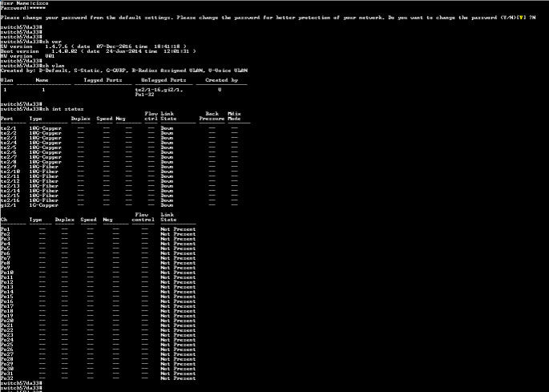
Task: Click the 'Mdix Mode' column header
Action: 234,116
